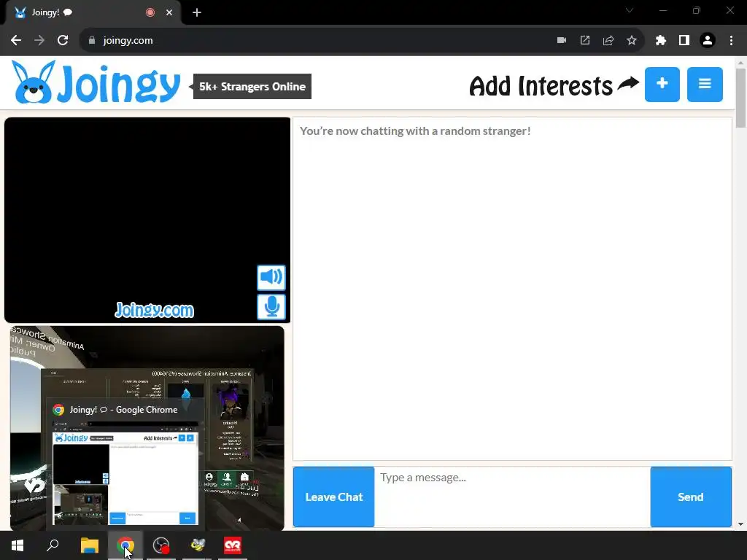
Task: Go back with the browser back arrow
Action: pyautogui.click(x=16, y=41)
